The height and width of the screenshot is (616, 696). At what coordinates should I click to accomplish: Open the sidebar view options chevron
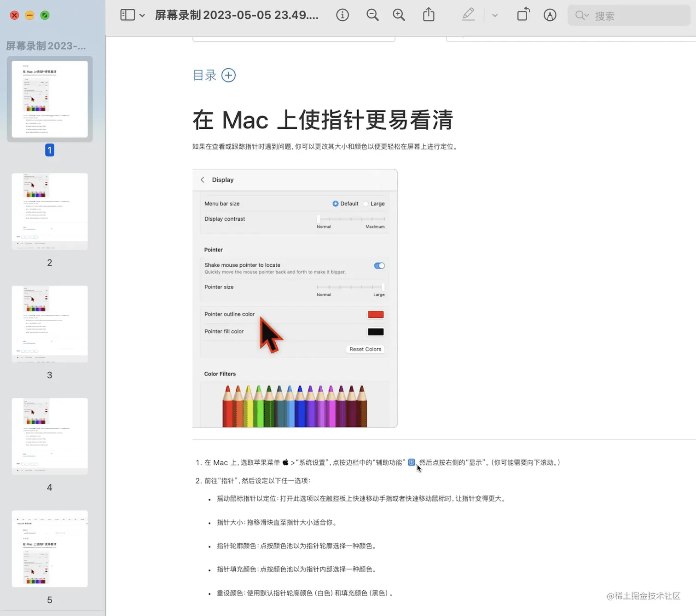(x=142, y=16)
